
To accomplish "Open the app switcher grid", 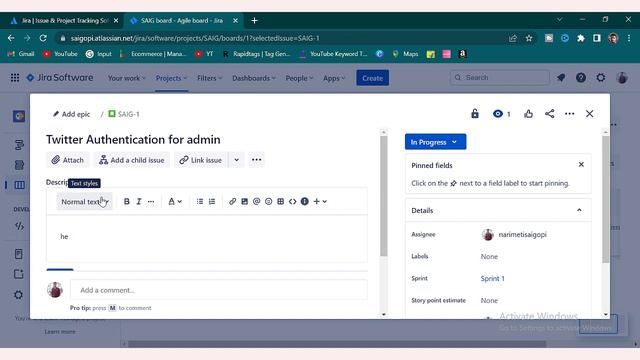I will [x=15, y=78].
